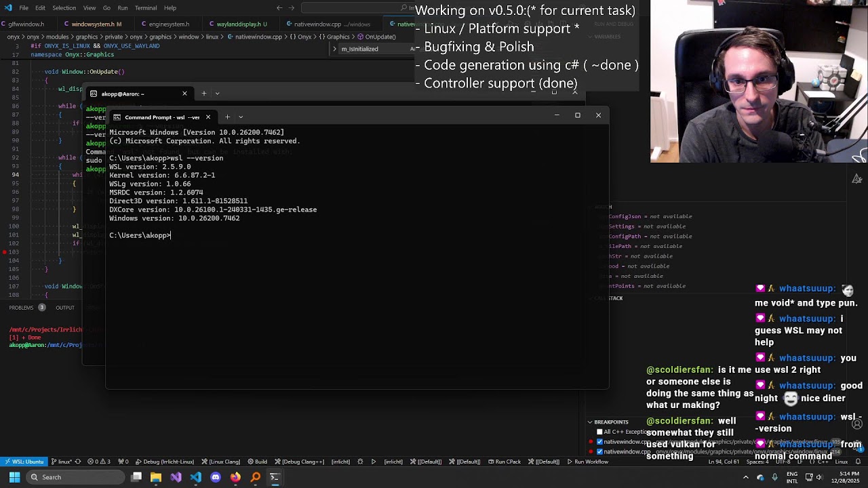Select Debug (Irrlicht-Linux) launch configuration
This screenshot has width=868, height=488.
[x=164, y=462]
